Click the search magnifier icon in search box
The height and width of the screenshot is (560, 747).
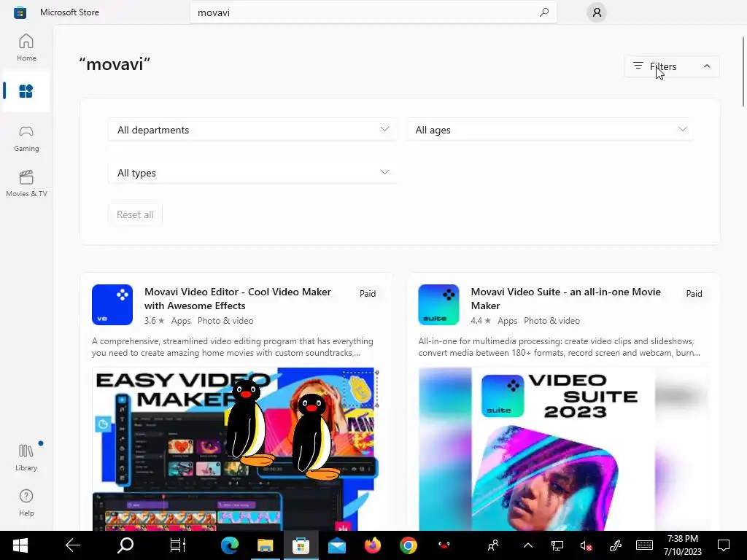544,12
